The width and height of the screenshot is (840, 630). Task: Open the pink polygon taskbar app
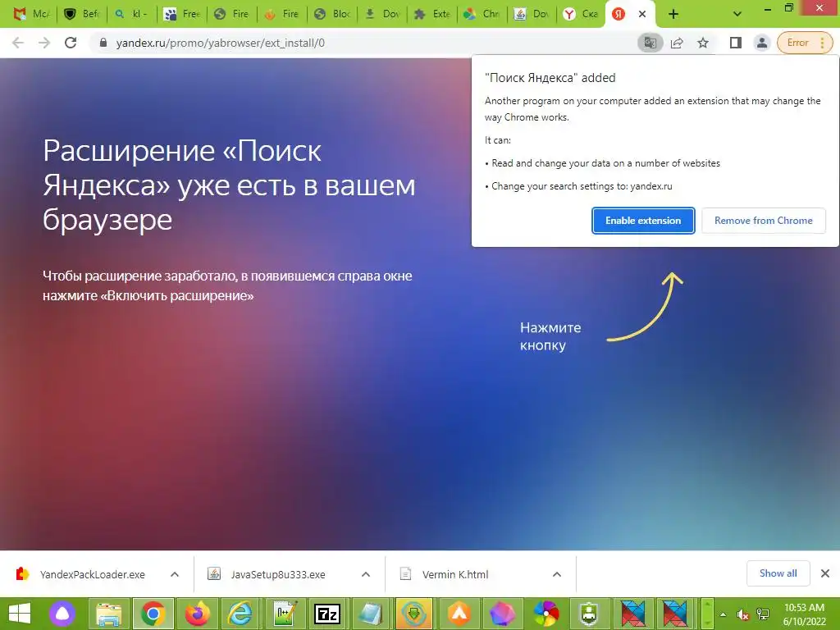[503, 614]
